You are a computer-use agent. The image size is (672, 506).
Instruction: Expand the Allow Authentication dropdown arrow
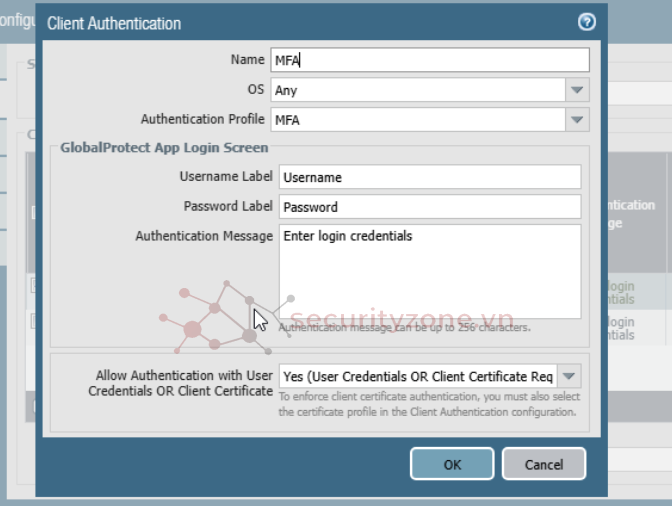coord(569,377)
